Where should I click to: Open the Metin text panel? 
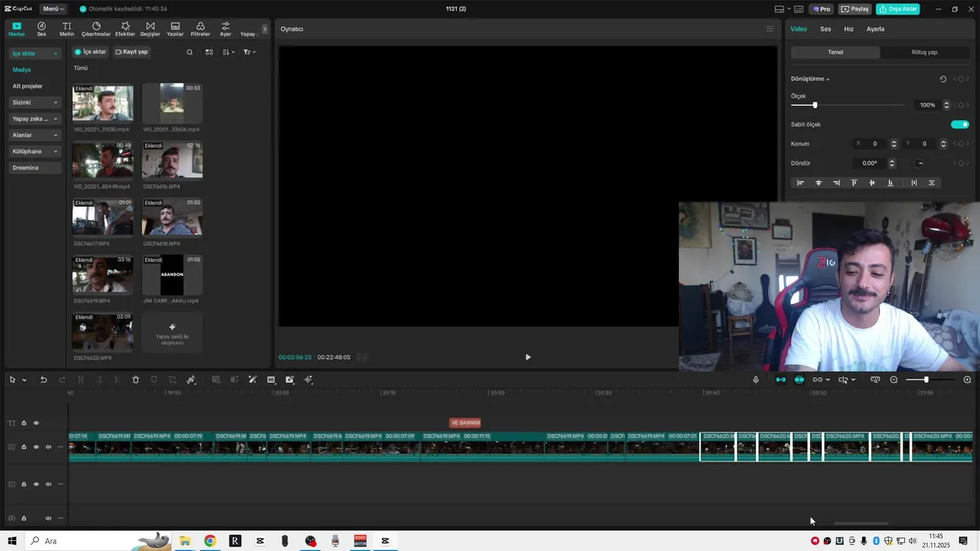(x=67, y=29)
